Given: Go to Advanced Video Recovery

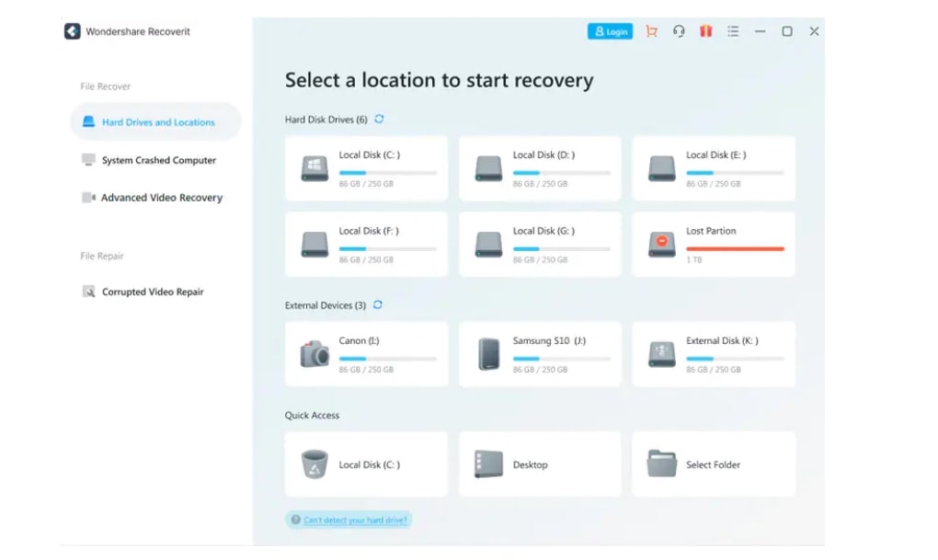Looking at the screenshot, I should pos(160,198).
